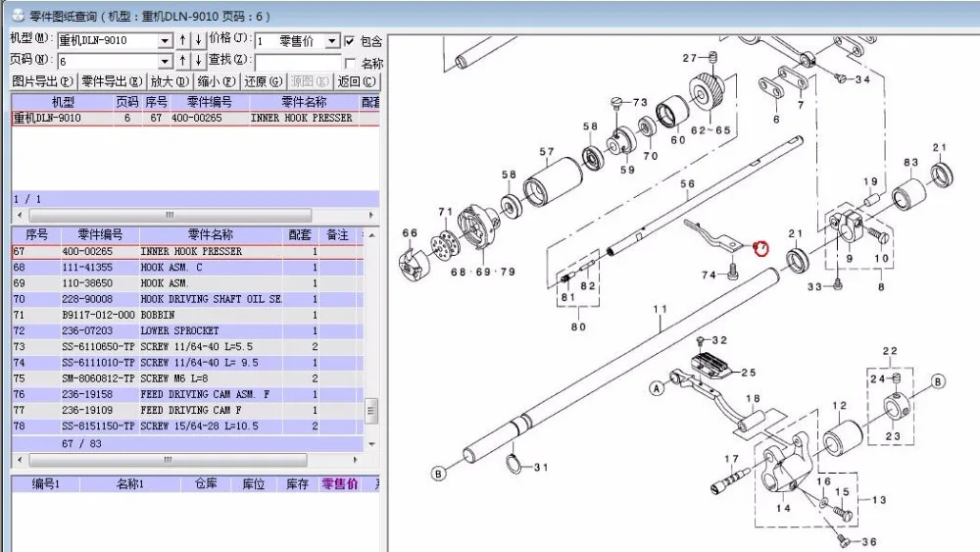Select part number 110-38650 row

187,283
